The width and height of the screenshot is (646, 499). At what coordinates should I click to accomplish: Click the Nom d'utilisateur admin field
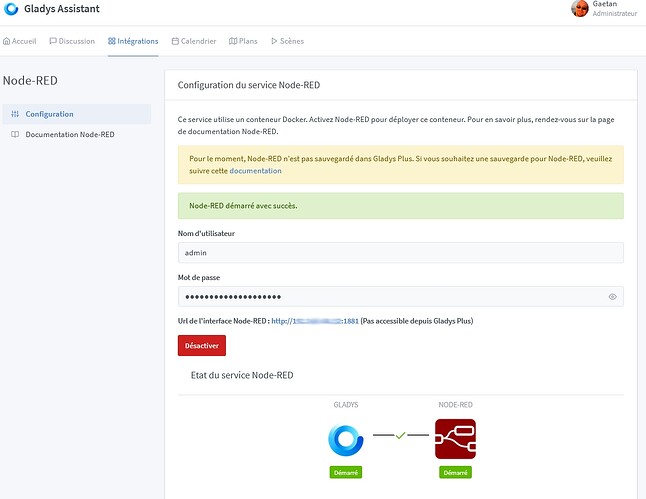click(400, 253)
